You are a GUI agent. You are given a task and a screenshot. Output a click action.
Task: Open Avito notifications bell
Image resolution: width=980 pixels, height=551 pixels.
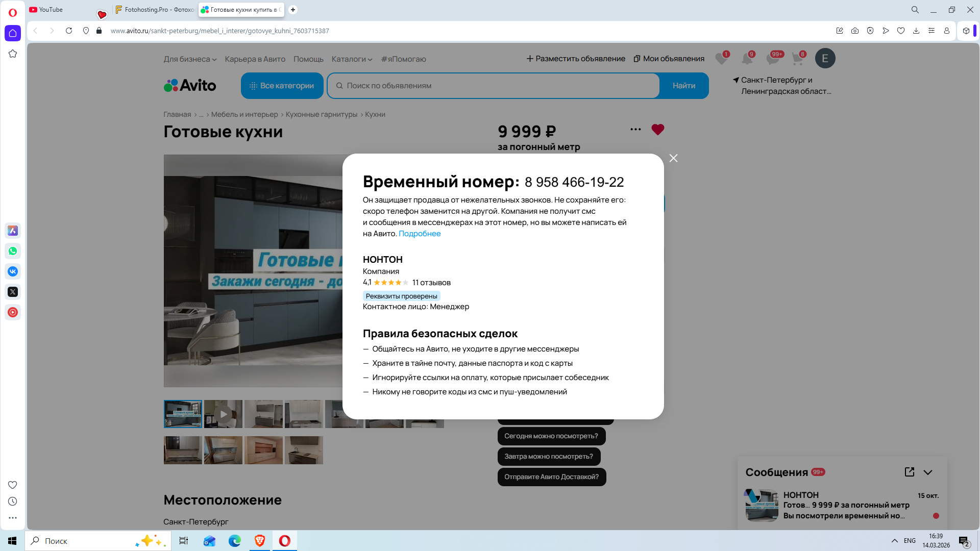tap(747, 59)
